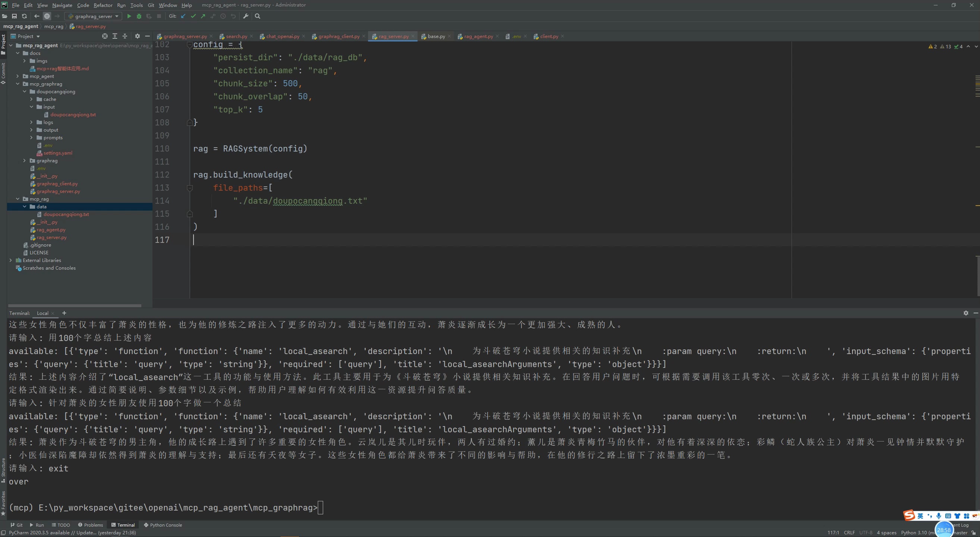
Task: Switch to the base.py editor tab
Action: click(436, 36)
